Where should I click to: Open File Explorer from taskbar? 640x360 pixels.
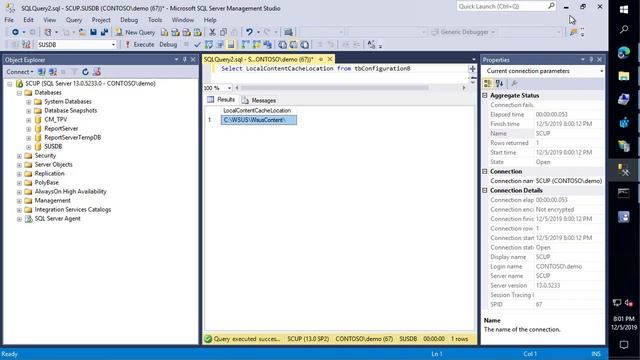point(624,76)
